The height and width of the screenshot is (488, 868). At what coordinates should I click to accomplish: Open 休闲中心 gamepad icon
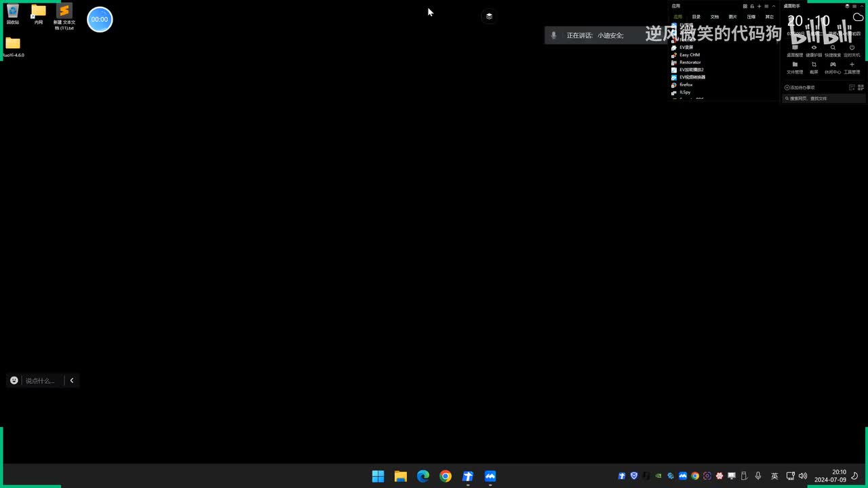pyautogui.click(x=833, y=64)
